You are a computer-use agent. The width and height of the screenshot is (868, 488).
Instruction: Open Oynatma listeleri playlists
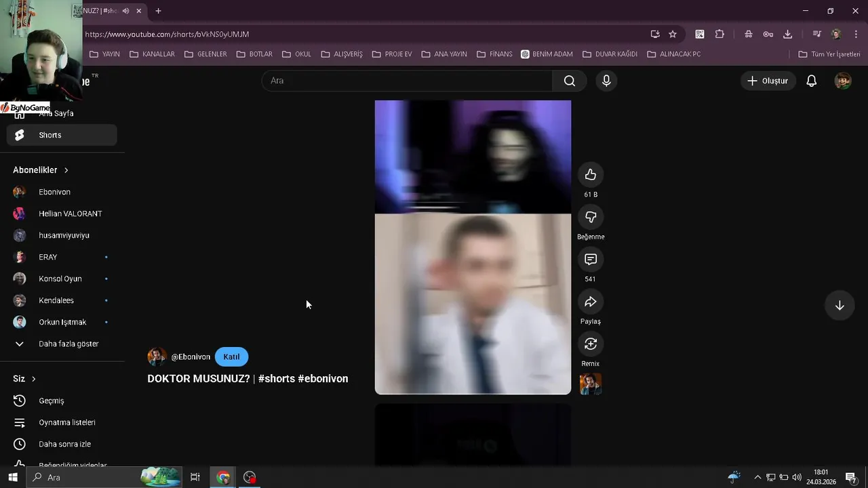(x=62, y=422)
